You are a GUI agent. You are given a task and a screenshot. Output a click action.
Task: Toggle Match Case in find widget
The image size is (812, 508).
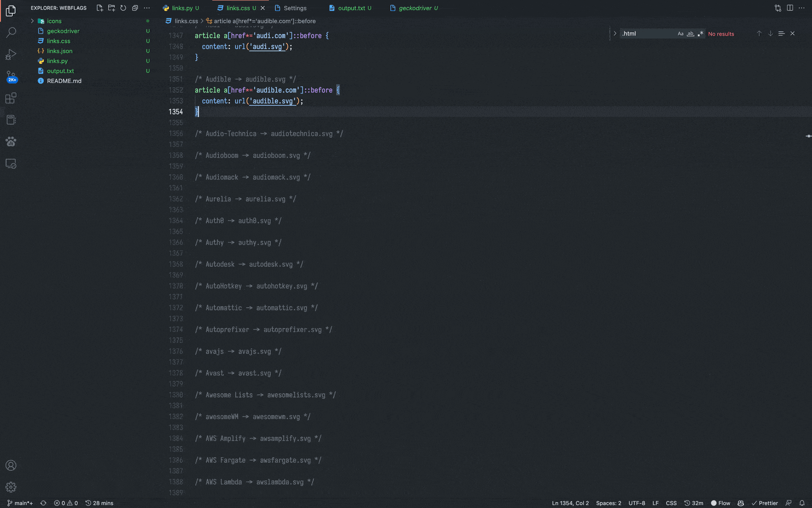[680, 34]
